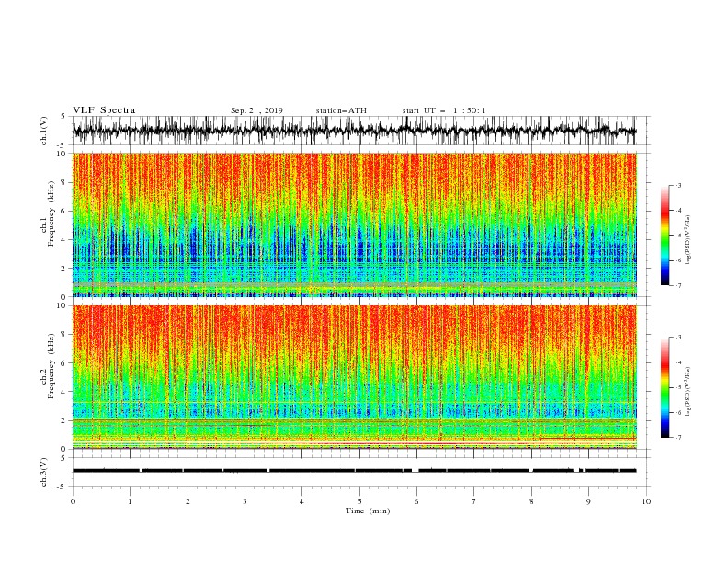The image size is (728, 563).
Task: Click the 'ch.1(V)' waveform axis label
Action: (x=44, y=131)
